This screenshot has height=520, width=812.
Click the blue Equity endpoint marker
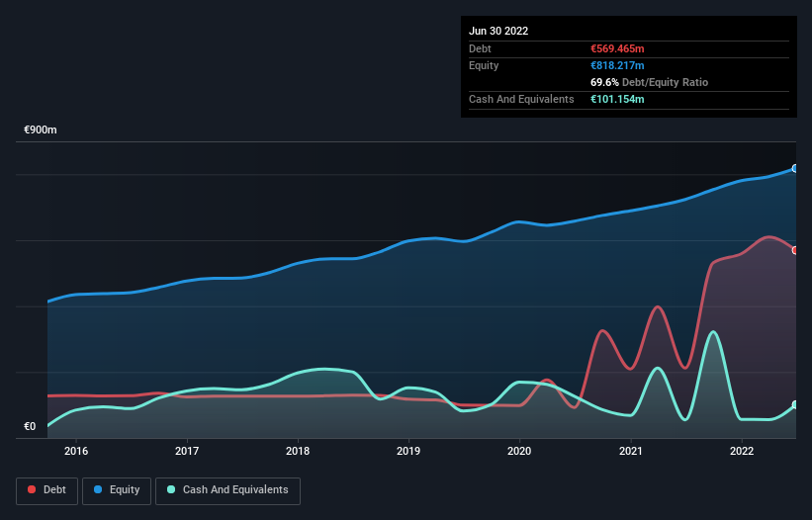tap(795, 169)
